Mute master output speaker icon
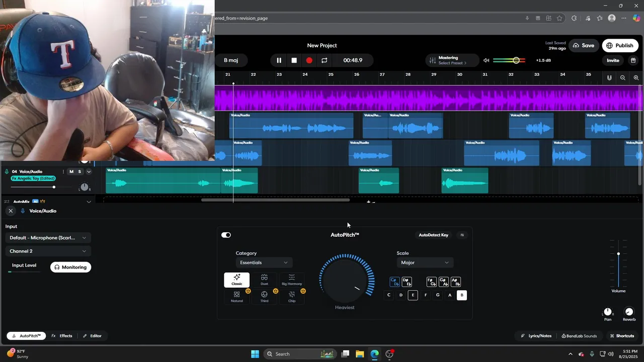This screenshot has width=644, height=362. (x=487, y=60)
